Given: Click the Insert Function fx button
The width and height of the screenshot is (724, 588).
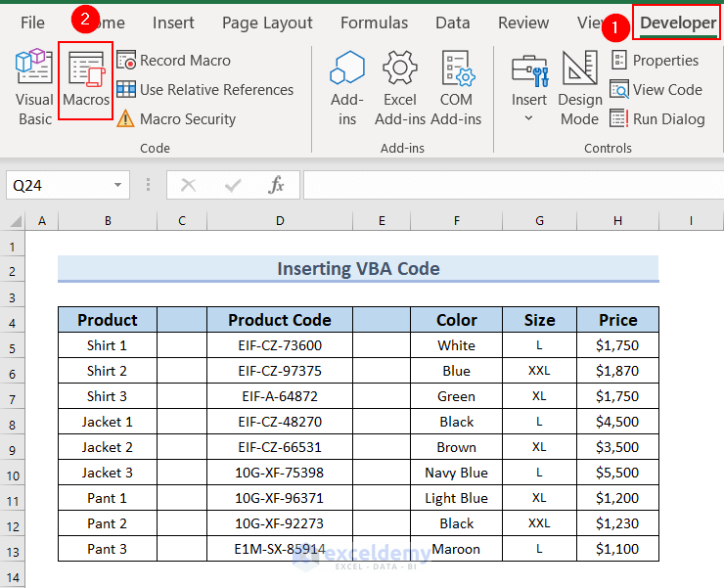Looking at the screenshot, I should [276, 185].
